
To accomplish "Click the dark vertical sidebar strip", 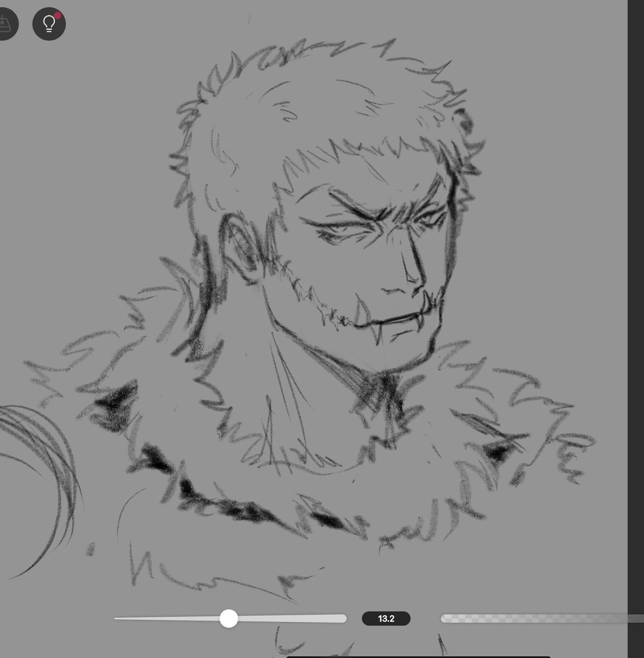I will (x=636, y=329).
